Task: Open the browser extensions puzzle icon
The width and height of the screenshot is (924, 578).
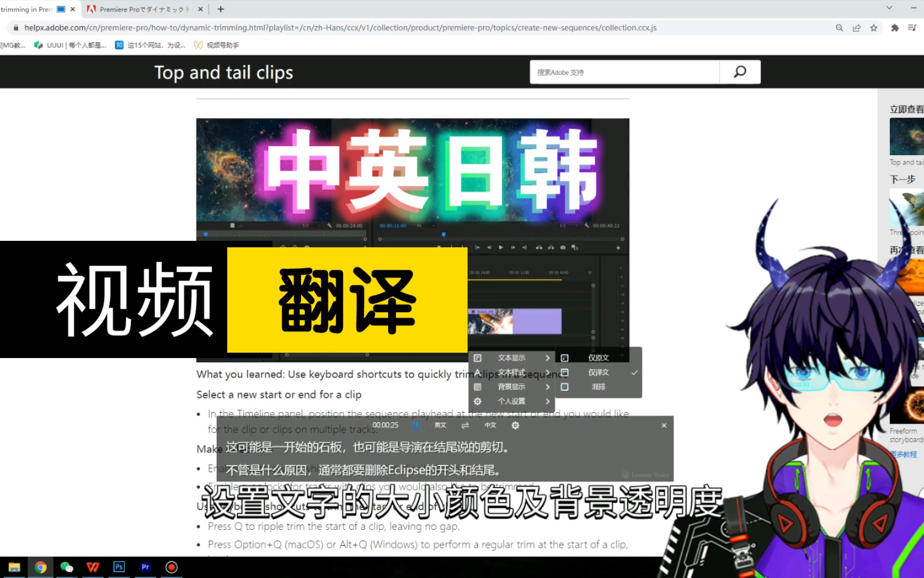Action: 895,28
